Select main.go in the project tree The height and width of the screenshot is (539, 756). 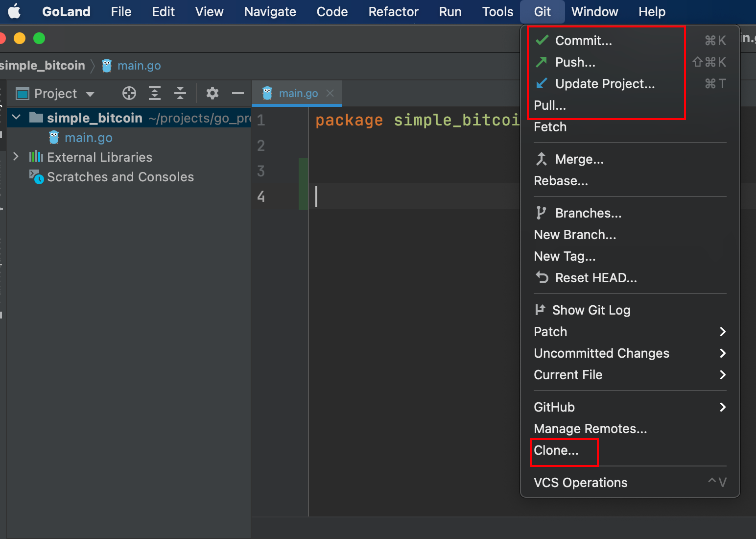88,138
